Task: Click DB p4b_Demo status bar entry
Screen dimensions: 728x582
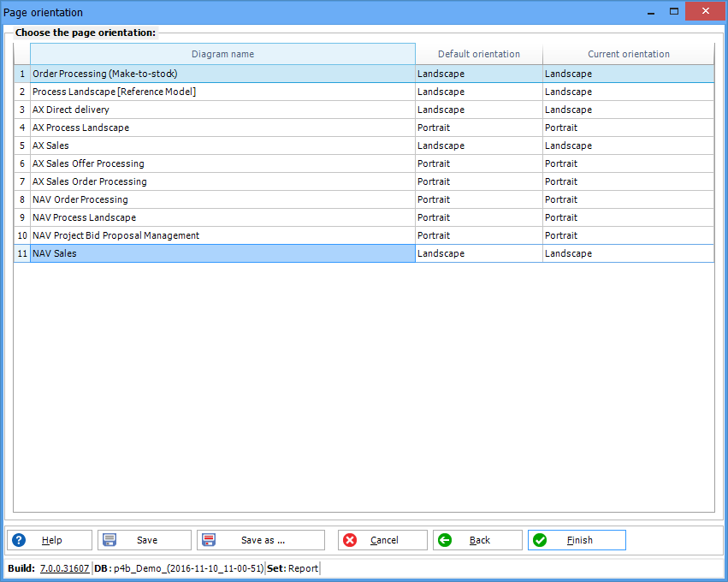Action: [179, 568]
